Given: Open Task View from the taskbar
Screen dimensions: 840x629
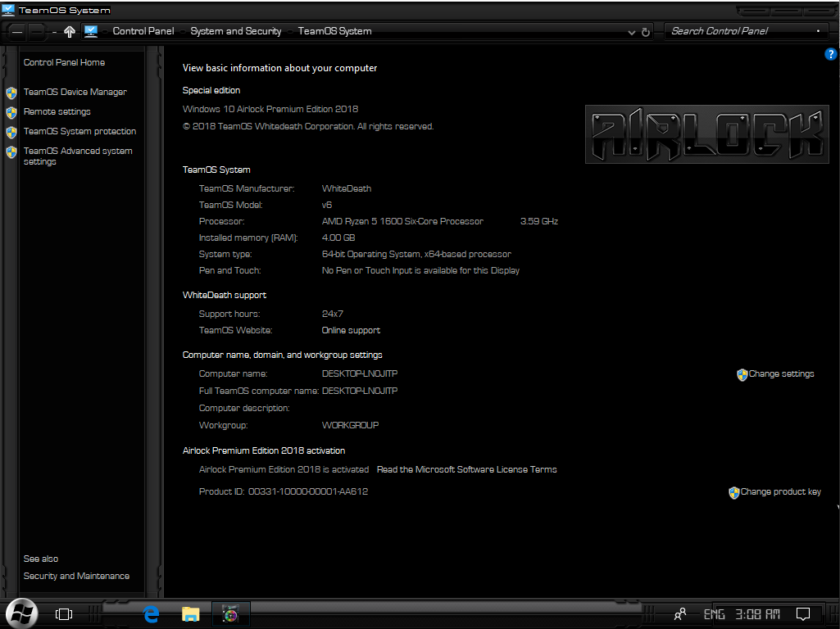Looking at the screenshot, I should pyautogui.click(x=64, y=614).
